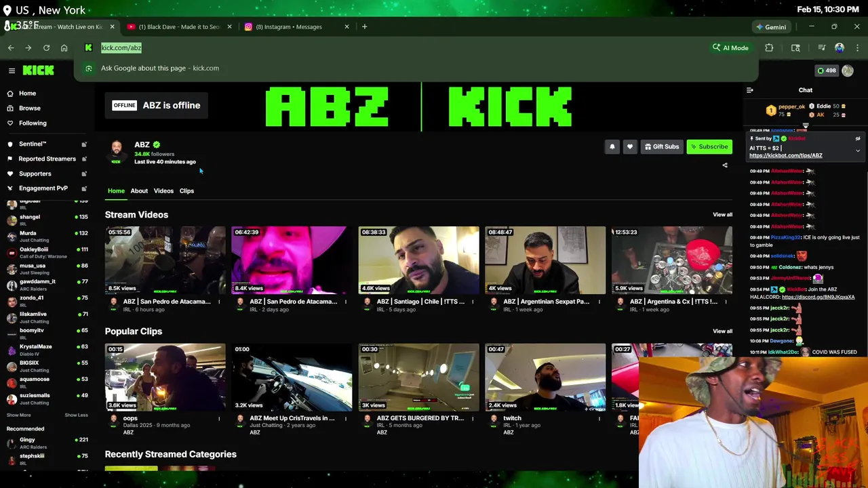Open Gingy in the Recommended list
Image resolution: width=868 pixels, height=488 pixels.
click(x=47, y=443)
